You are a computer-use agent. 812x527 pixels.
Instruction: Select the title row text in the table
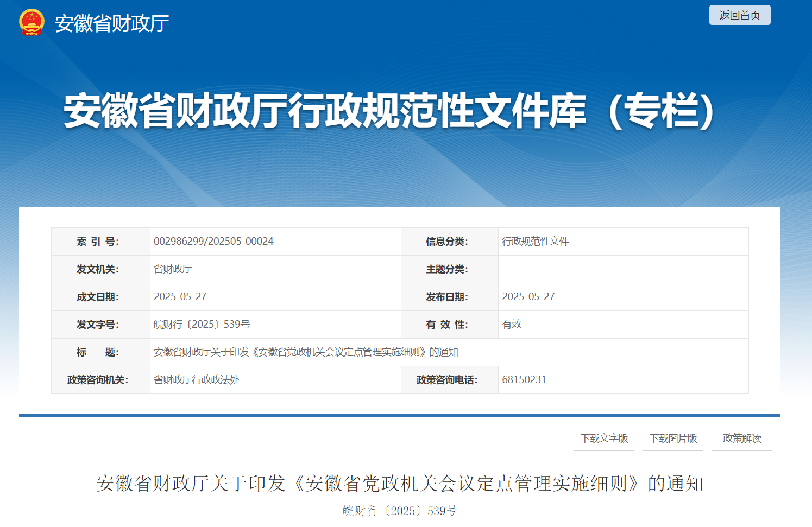(x=306, y=352)
